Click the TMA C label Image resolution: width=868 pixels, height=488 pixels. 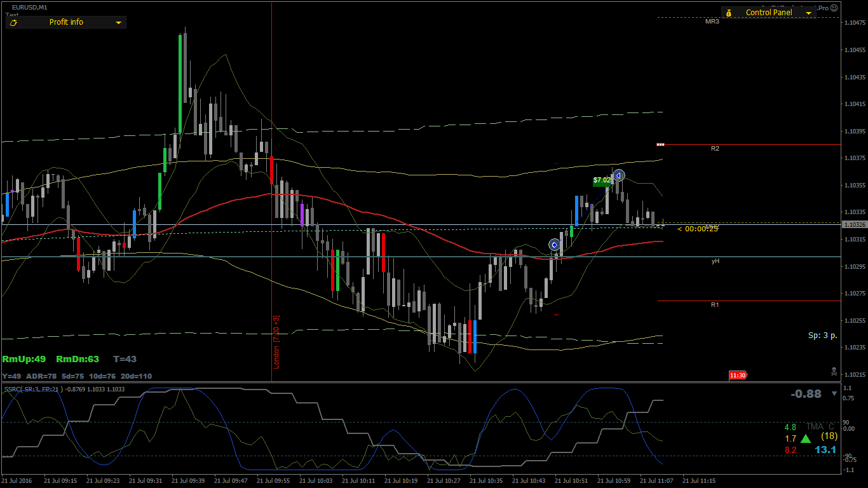820,427
